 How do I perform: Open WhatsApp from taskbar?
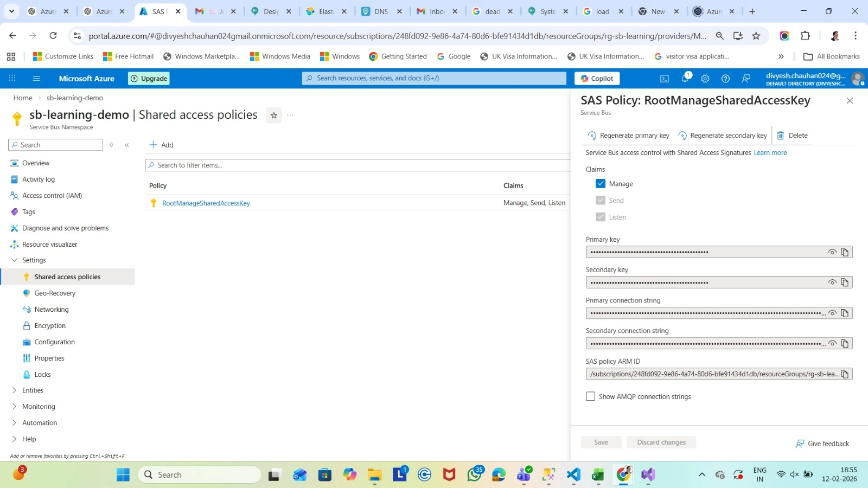(x=474, y=475)
